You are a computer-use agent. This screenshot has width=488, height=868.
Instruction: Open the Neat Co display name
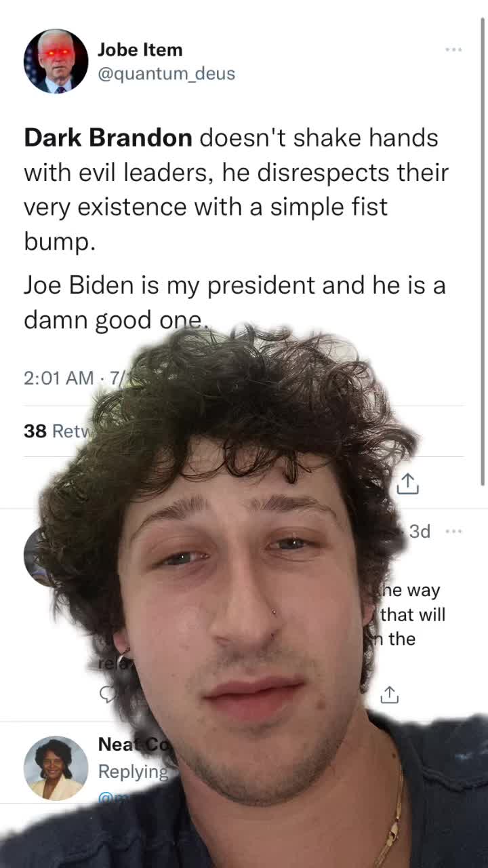[132, 744]
